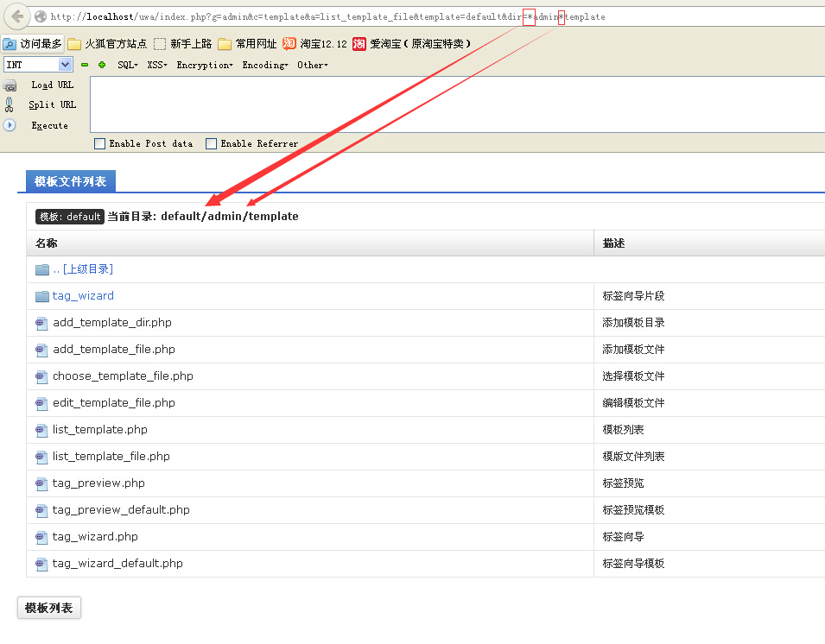Click the 标签预览模板 description

pos(633,510)
